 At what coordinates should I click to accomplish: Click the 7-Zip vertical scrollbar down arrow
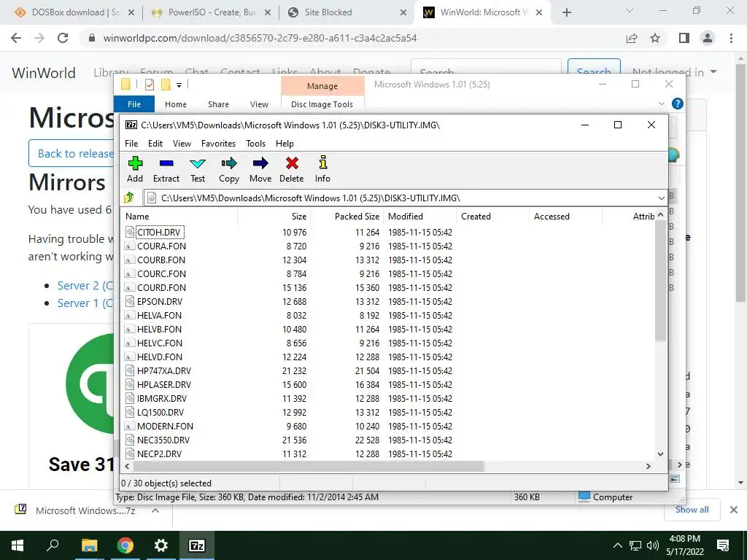tap(660, 454)
